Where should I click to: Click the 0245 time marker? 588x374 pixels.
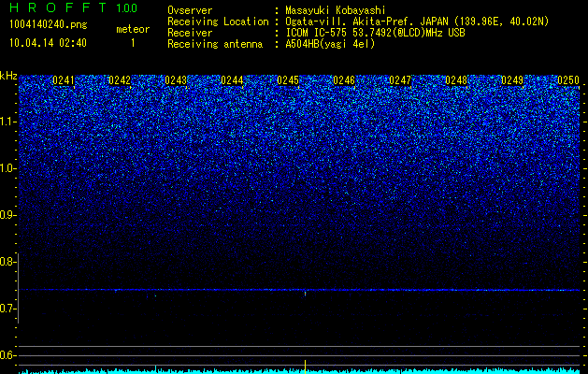[288, 80]
